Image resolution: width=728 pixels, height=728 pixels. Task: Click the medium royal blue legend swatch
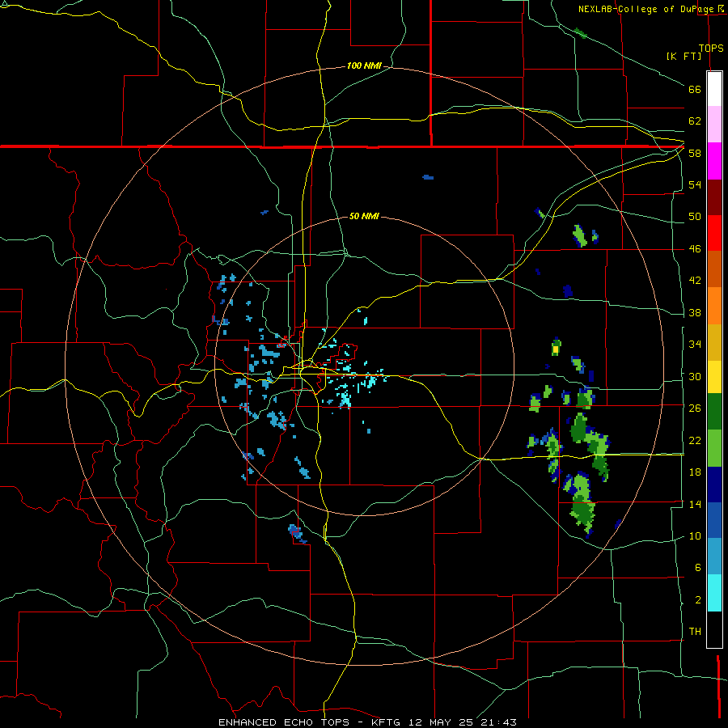(714, 520)
